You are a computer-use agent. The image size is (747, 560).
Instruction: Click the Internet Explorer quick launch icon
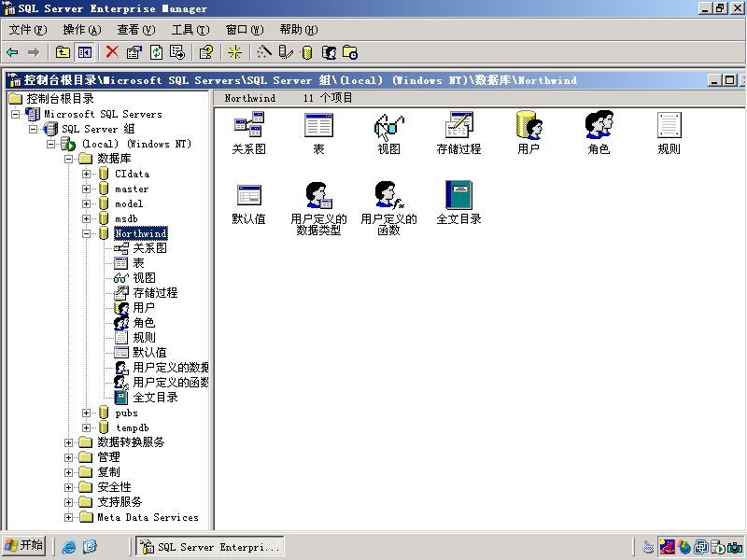pos(68,546)
